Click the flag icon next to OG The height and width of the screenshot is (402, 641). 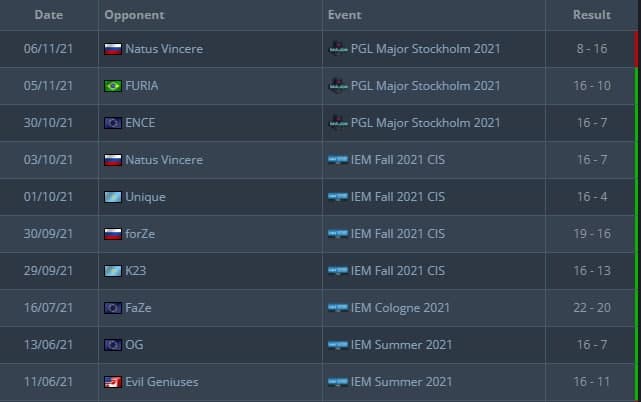point(113,345)
